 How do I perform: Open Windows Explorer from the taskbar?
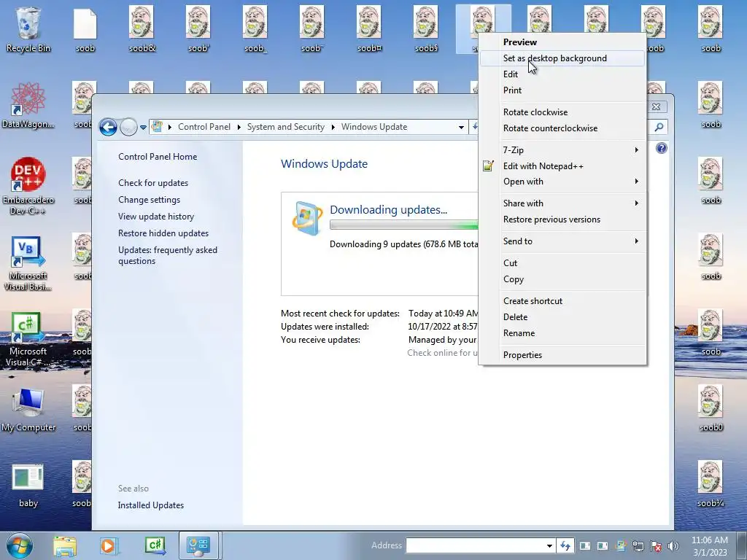[64, 545]
